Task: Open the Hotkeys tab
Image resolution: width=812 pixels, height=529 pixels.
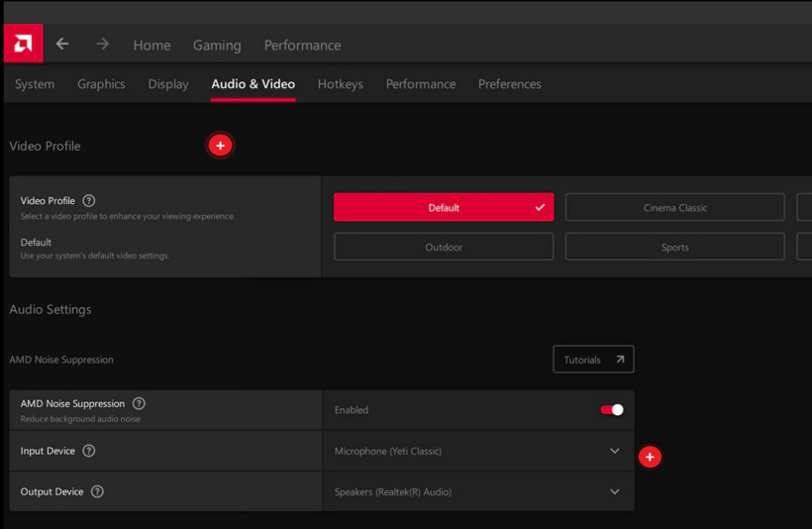Action: [340, 84]
